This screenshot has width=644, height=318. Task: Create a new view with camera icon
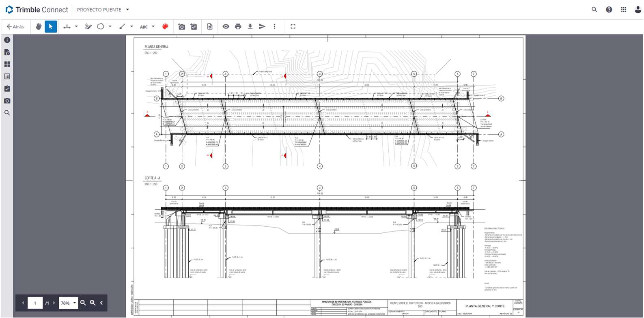pyautogui.click(x=181, y=27)
